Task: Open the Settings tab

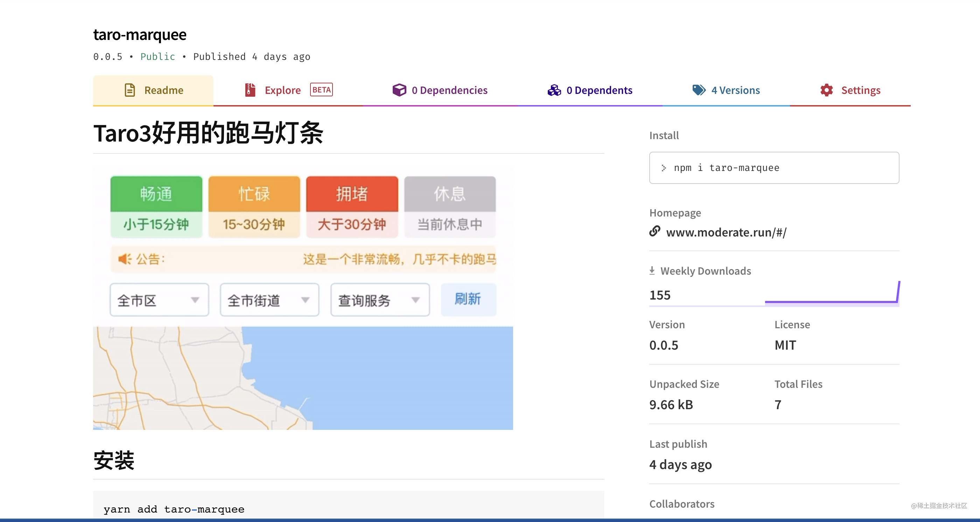Action: pos(850,90)
